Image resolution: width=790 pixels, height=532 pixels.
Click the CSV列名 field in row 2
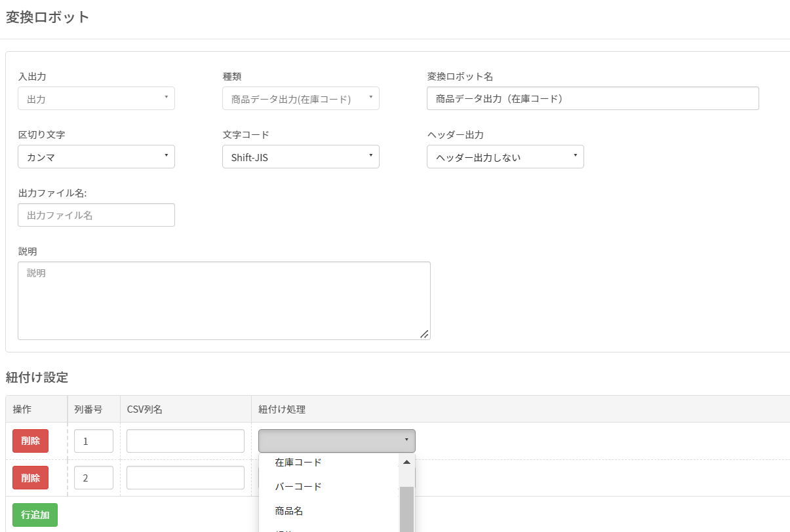[x=186, y=478]
